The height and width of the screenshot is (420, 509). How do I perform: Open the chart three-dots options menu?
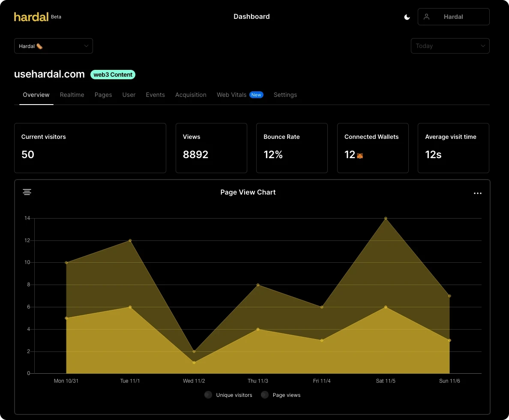coord(478,193)
